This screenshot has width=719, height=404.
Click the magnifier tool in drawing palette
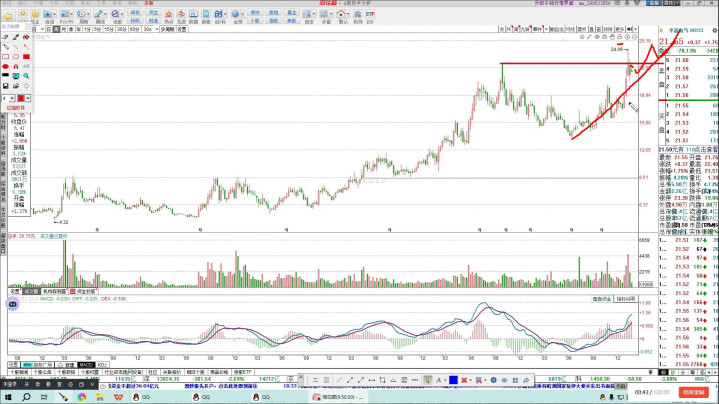[24, 75]
